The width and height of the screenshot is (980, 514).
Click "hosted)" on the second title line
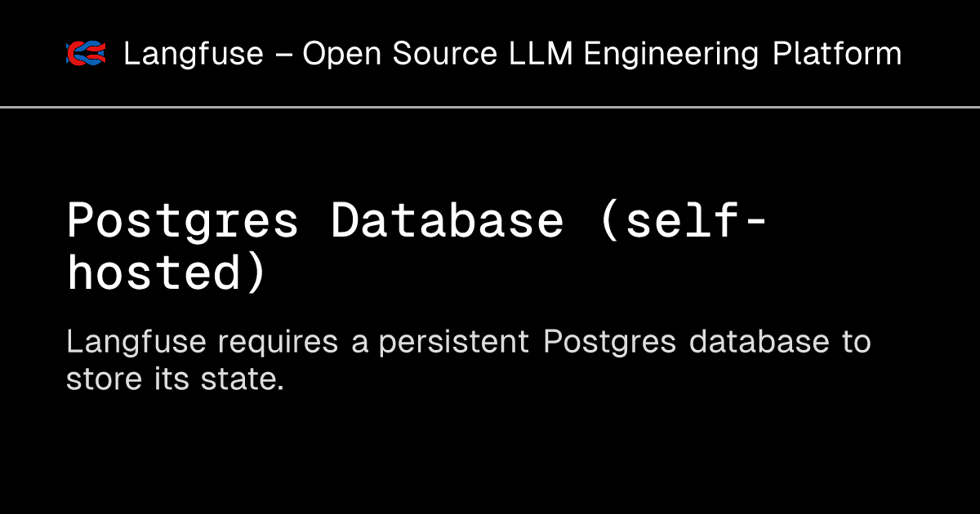pos(167,273)
